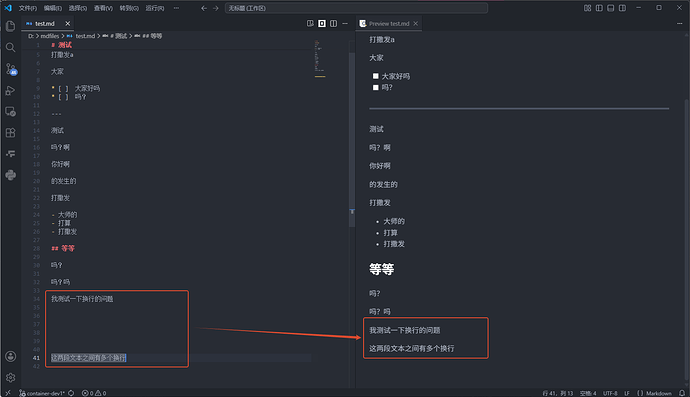
Task: Open the 编辑(E) menu
Action: click(x=53, y=8)
